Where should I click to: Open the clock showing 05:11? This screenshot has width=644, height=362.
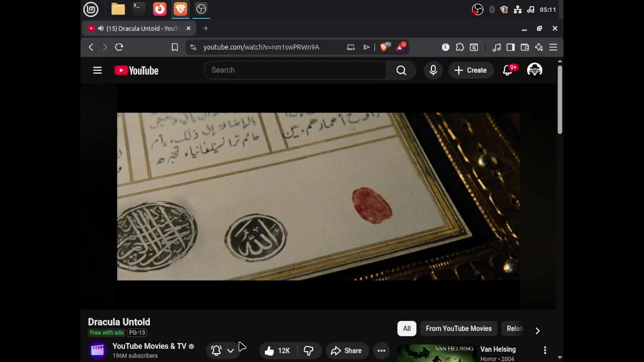pyautogui.click(x=547, y=10)
